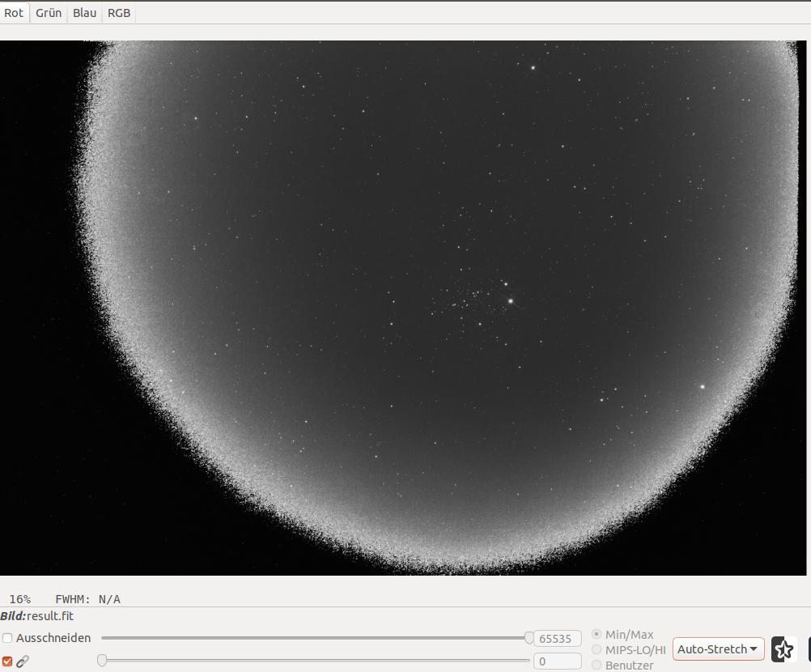Click the bright star in image center

[511, 300]
